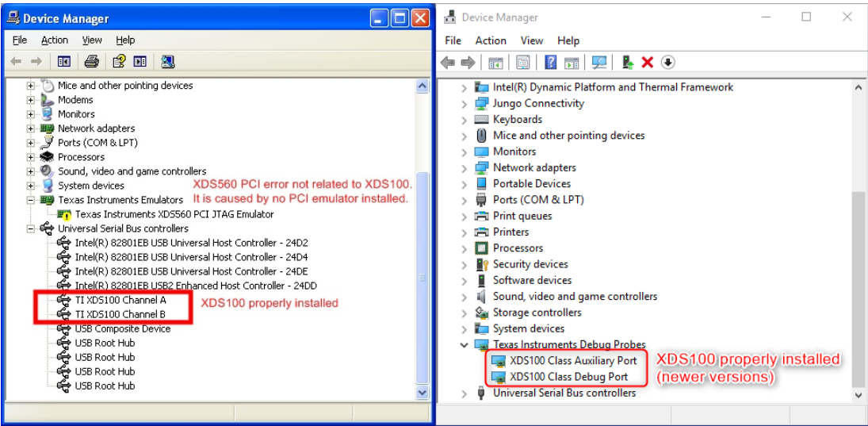Click Forward arrow in right Device Manager toolbar
The height and width of the screenshot is (426, 868).
468,63
